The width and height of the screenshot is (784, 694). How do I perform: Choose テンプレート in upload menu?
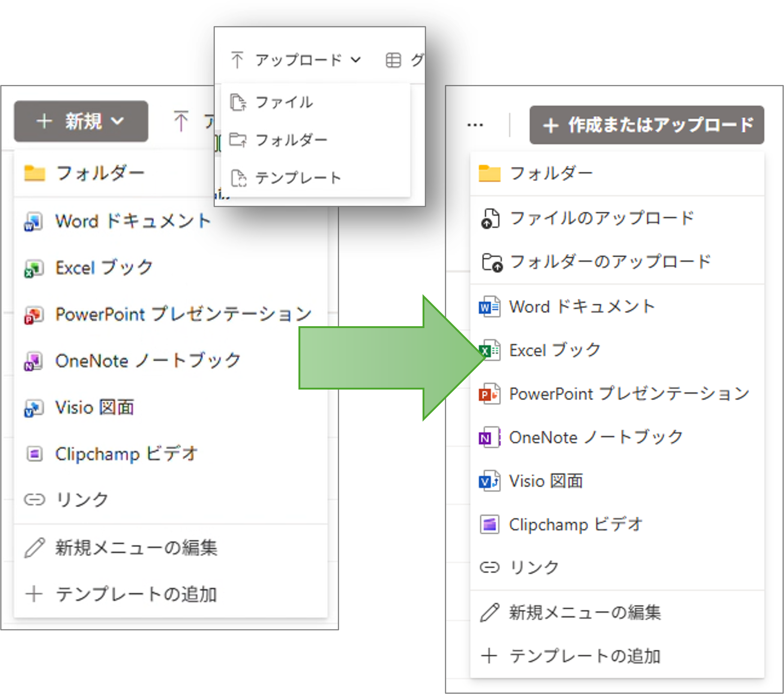298,178
